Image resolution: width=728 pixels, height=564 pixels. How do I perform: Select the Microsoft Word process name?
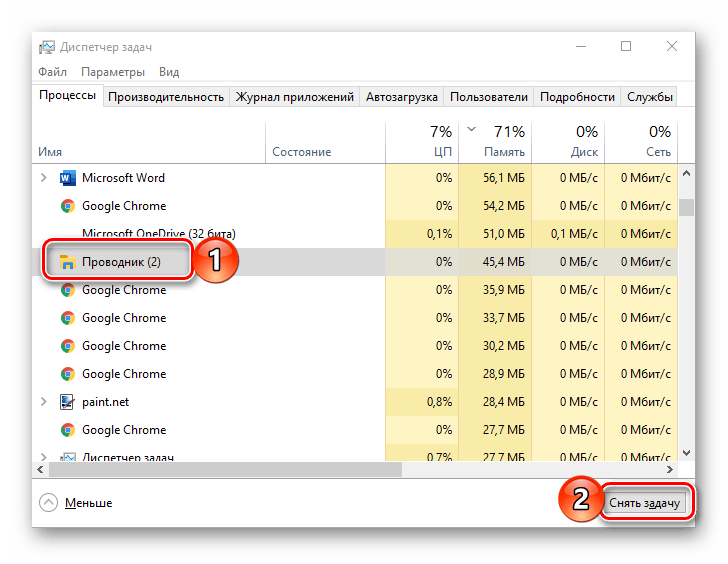[123, 178]
